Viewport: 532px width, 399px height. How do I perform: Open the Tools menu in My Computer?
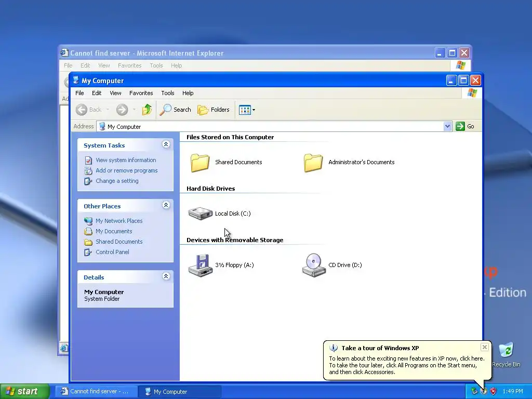168,93
